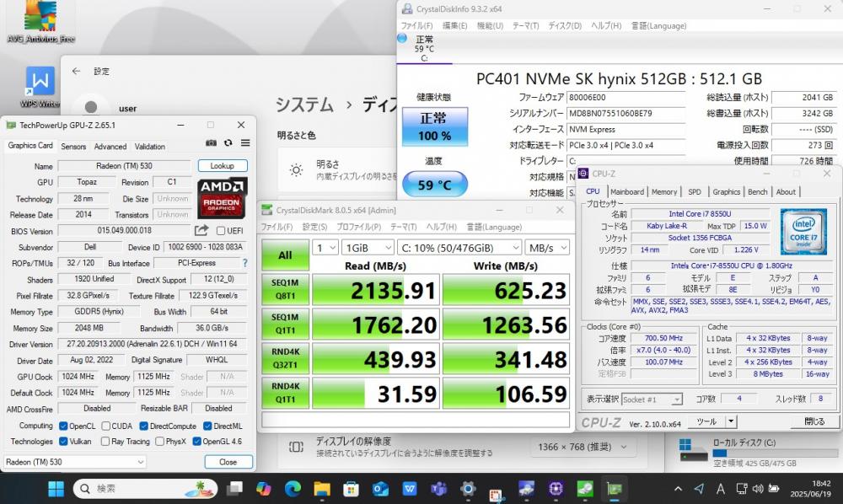843x504 pixels.
Task: Show hidden system tray icons chevron
Action: coord(678,489)
